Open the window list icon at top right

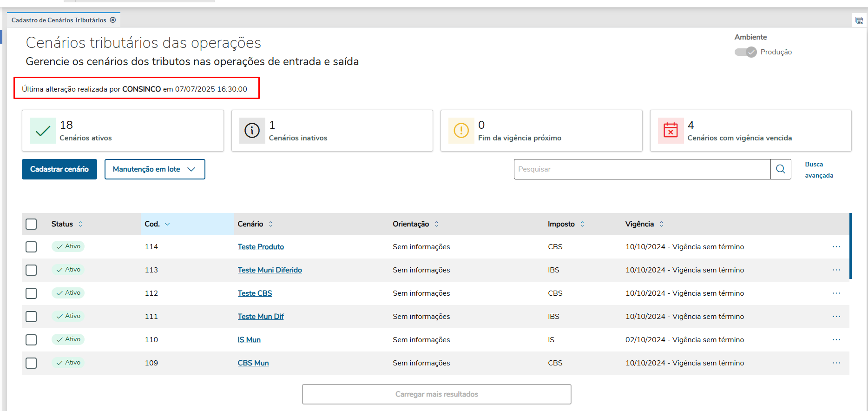[859, 20]
